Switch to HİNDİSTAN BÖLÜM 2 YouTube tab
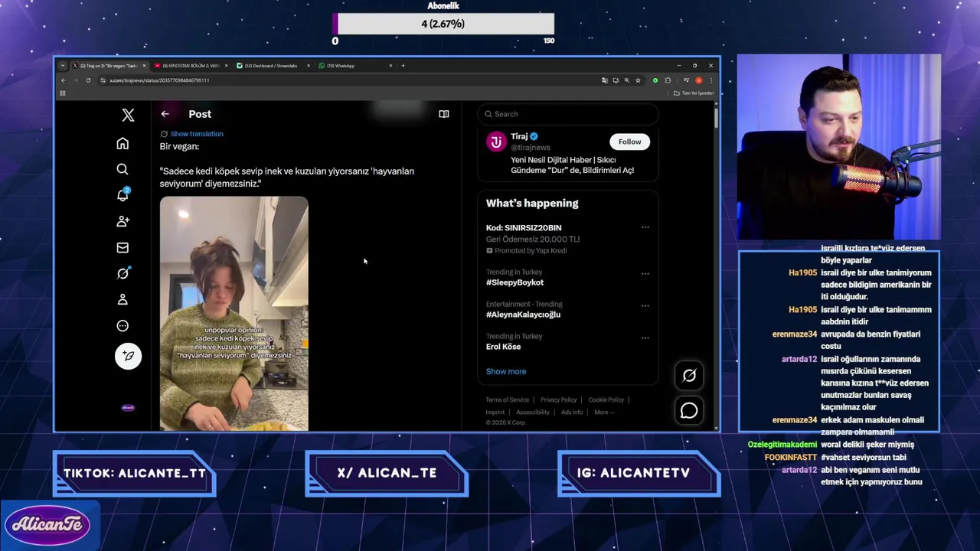 coord(191,66)
